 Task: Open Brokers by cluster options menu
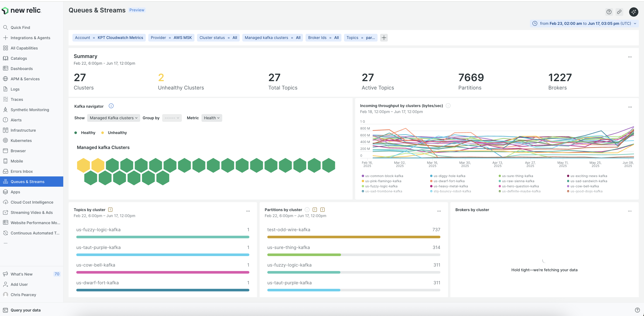coord(629,211)
